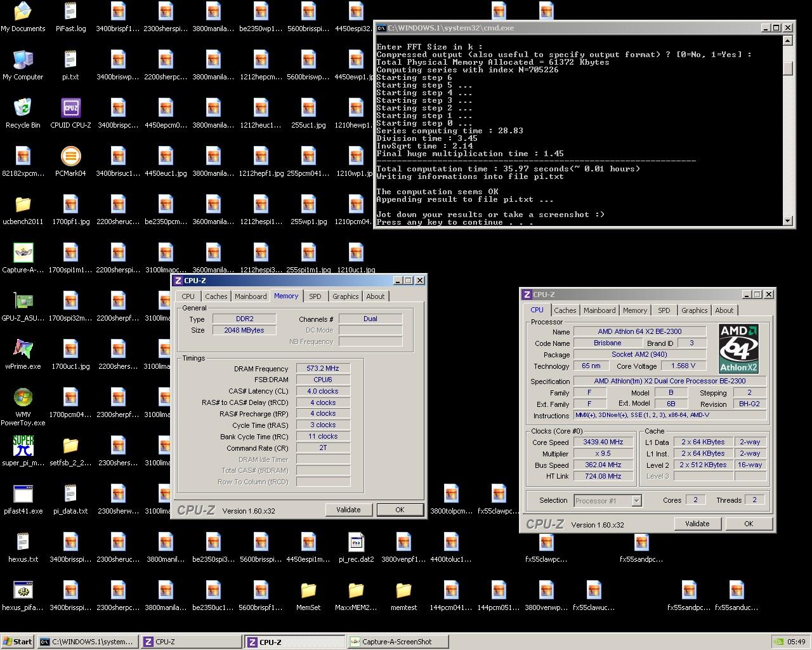Open 82182xpcm image icon on desktop

[x=23, y=162]
